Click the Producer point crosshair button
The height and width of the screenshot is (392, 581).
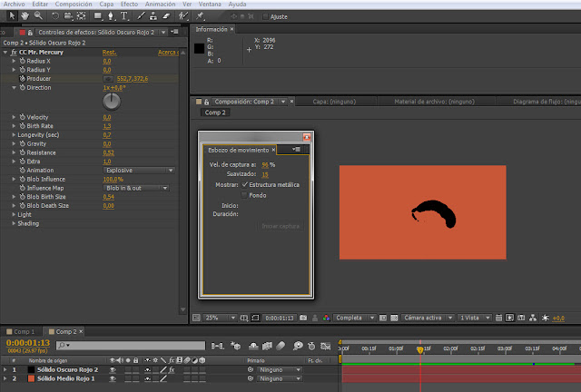pos(108,79)
